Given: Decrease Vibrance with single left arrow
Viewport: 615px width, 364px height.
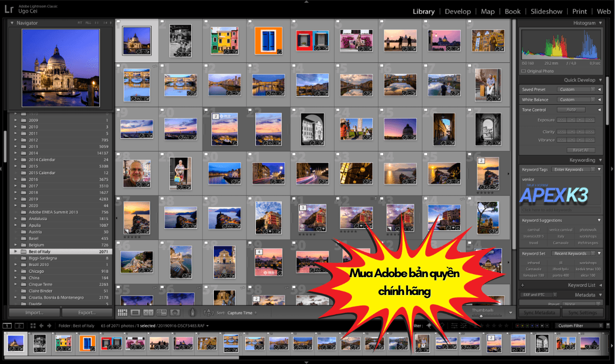Looking at the screenshot, I should pyautogui.click(x=571, y=140).
